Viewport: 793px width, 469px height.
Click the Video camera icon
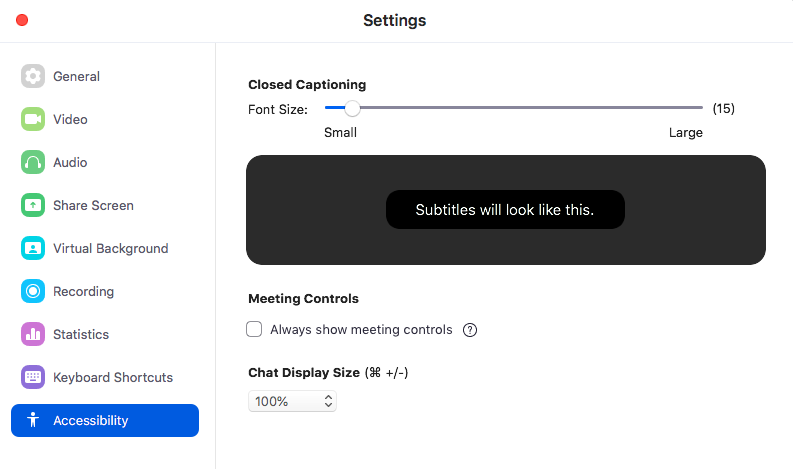coord(33,120)
